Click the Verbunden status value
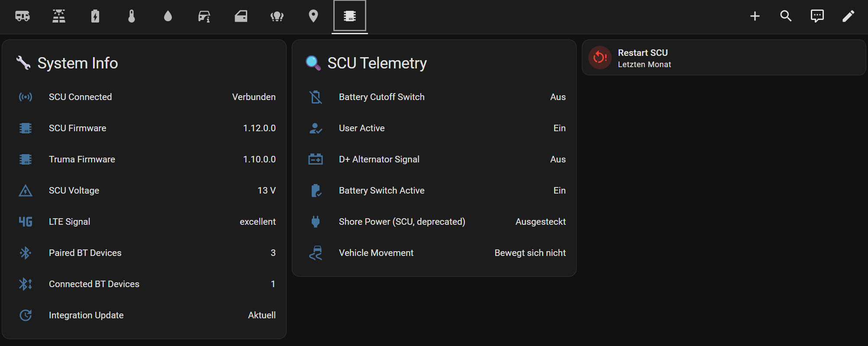868x346 pixels. tap(254, 97)
